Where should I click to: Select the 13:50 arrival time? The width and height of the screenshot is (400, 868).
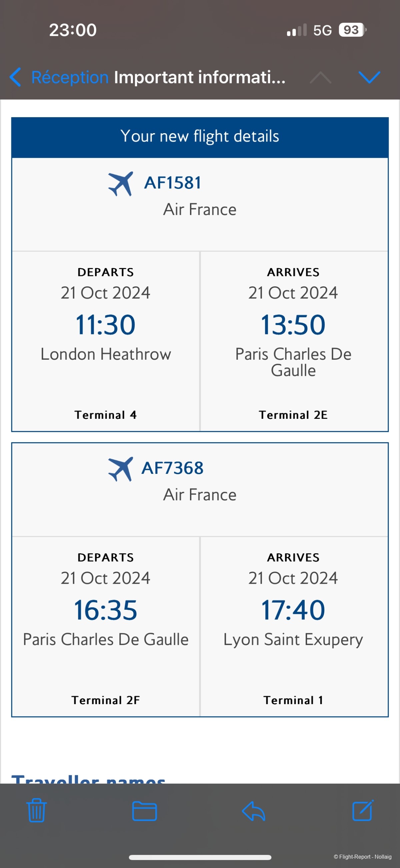[x=293, y=325]
